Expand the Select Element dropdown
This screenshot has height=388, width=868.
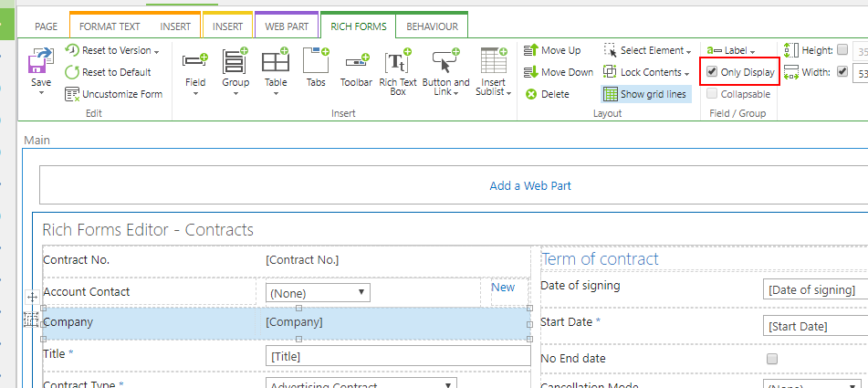point(648,50)
